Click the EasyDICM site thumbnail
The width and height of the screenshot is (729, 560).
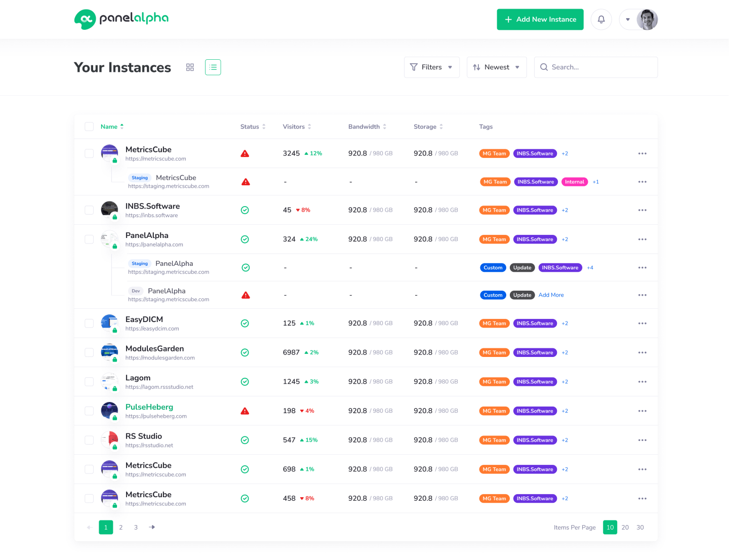point(109,323)
